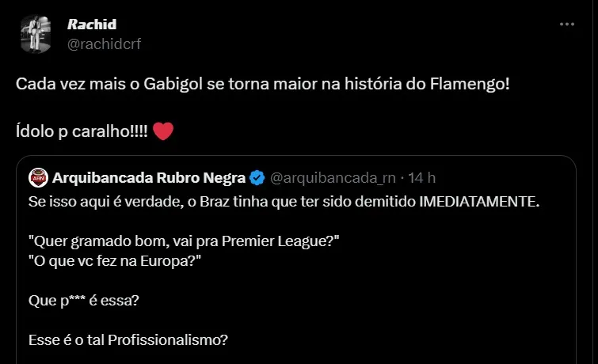This screenshot has width=598, height=364.
Task: Click the Arquibancada Rubro Negra avatar icon
Action: click(x=37, y=176)
